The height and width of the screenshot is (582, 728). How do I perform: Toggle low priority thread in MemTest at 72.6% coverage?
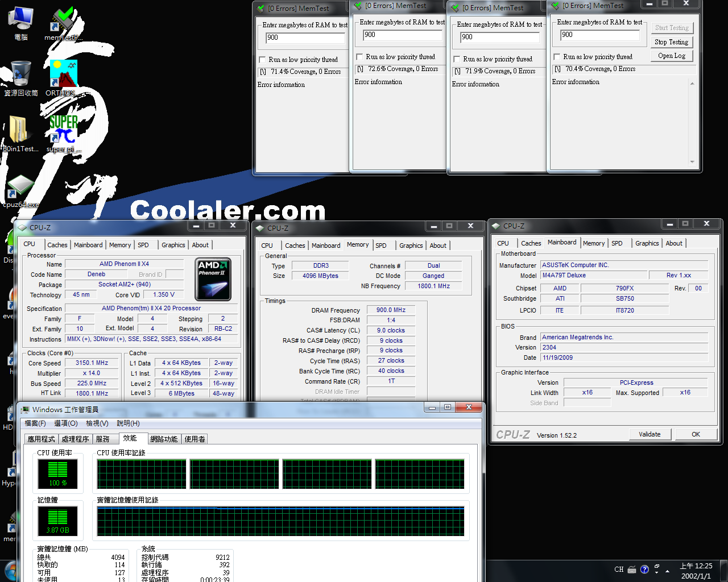click(x=359, y=57)
